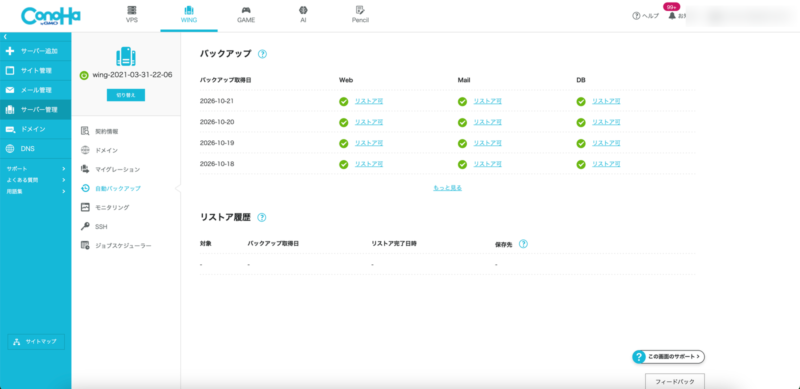Screen dimensions: 800x389
Task: Open この画面のサポート help button
Action: click(x=668, y=357)
